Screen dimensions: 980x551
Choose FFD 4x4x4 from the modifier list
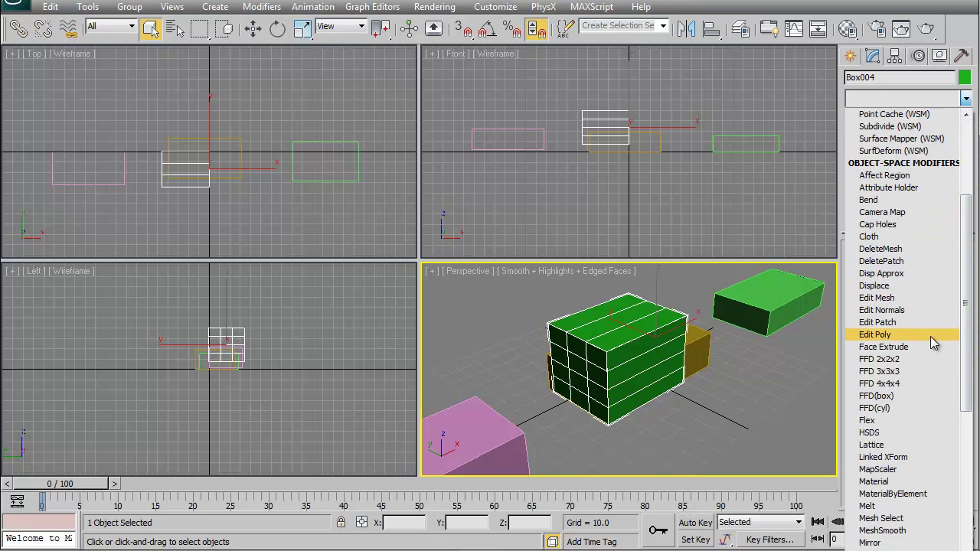(879, 383)
